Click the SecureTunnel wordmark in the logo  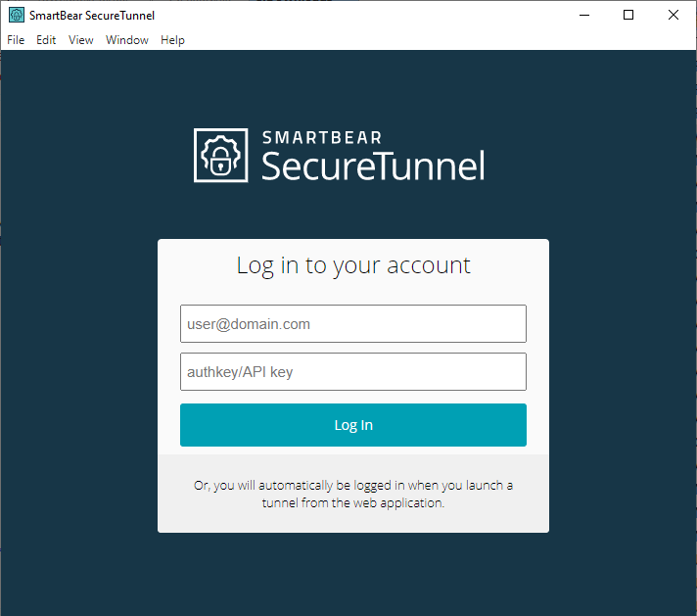[x=373, y=166]
